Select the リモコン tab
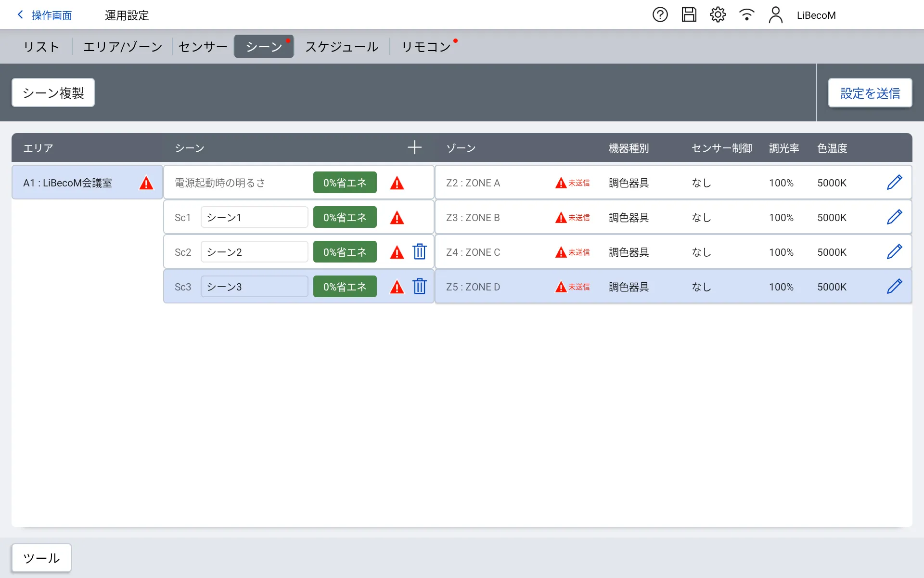 point(426,47)
